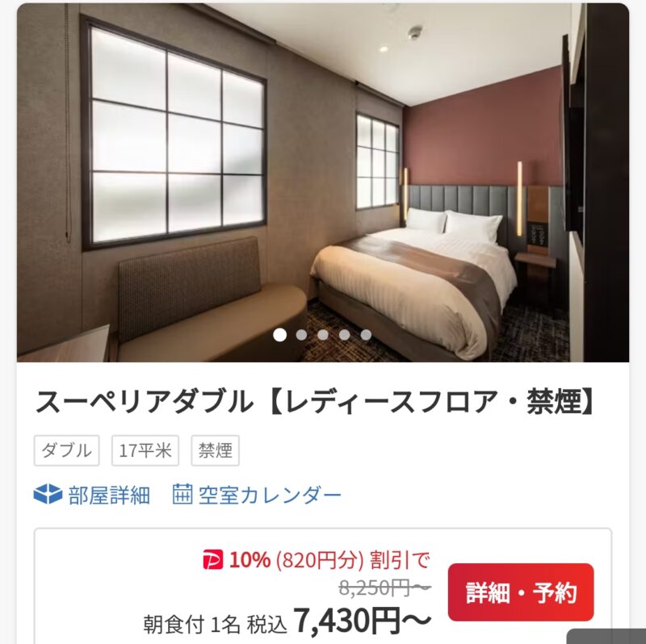Open the 部屋詳細 room details link
Screen dimensions: 646x644
click(109, 495)
